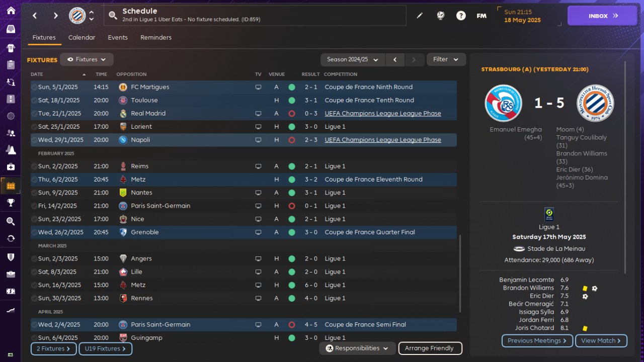
Task: Open the Home screen from the sidebar
Action: [x=11, y=11]
